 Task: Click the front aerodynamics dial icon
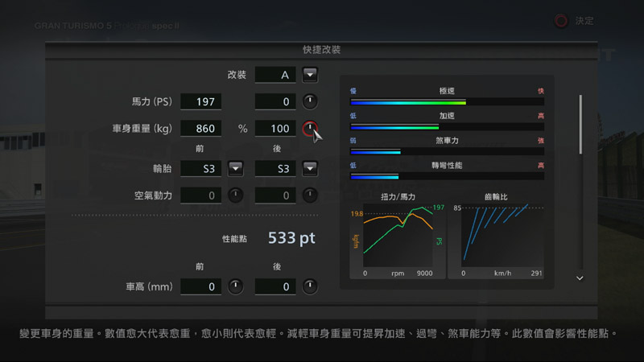click(235, 195)
